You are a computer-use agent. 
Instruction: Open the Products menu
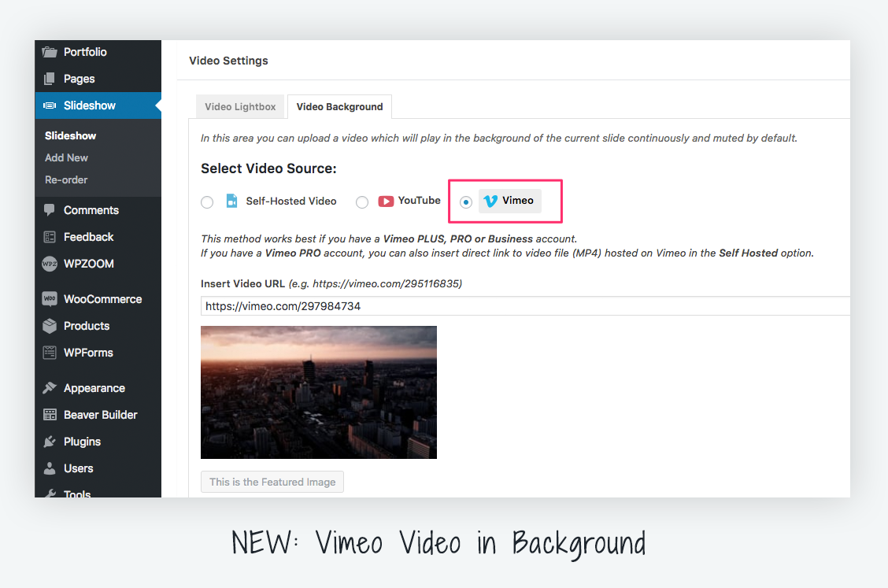(x=98, y=326)
